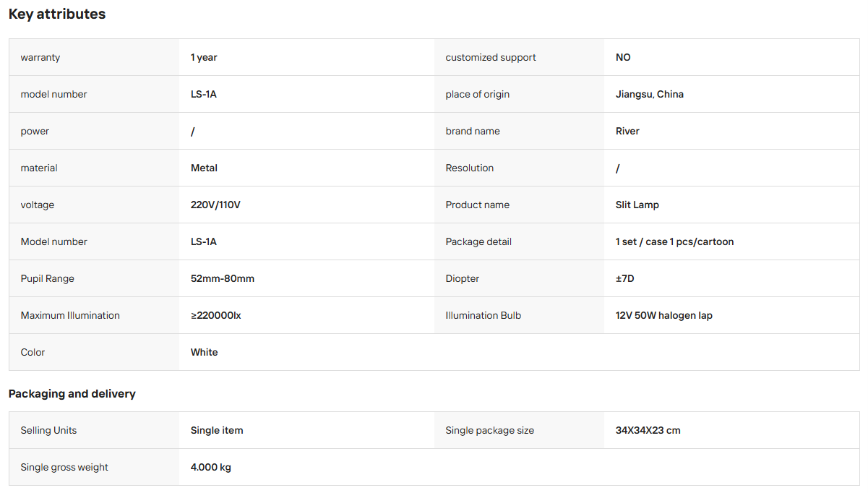Select the Jiangsu, China origin value
868x493 pixels.
pyautogui.click(x=650, y=94)
